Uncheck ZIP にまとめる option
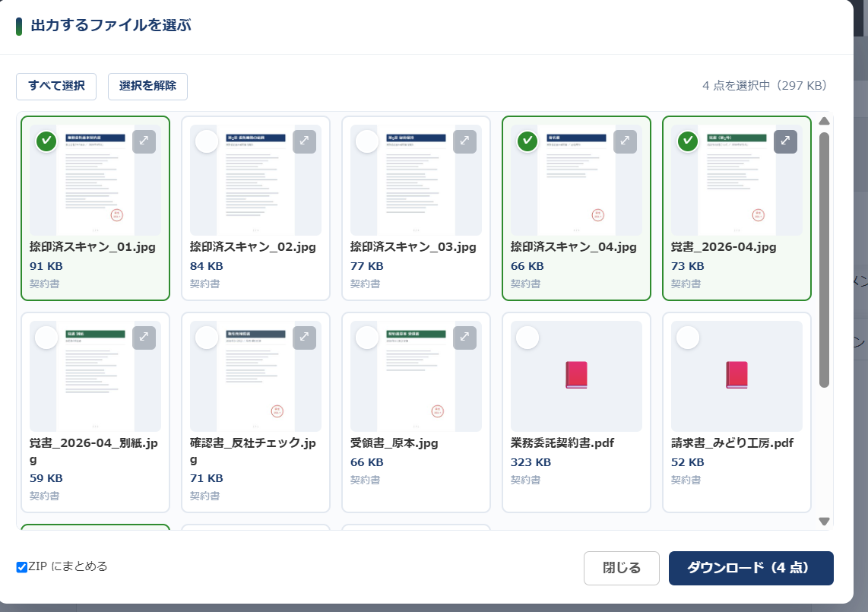 click(x=22, y=567)
